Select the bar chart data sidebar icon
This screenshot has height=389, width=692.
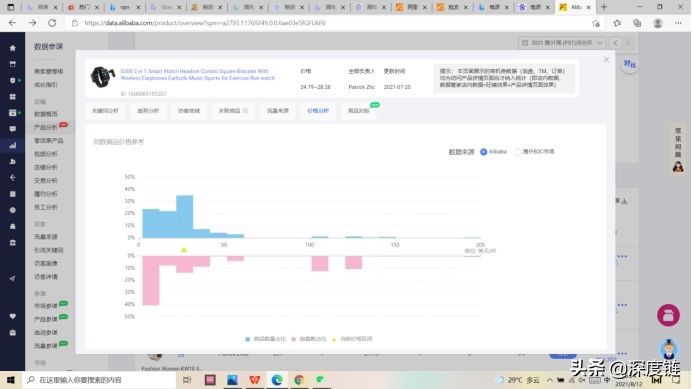click(12, 145)
